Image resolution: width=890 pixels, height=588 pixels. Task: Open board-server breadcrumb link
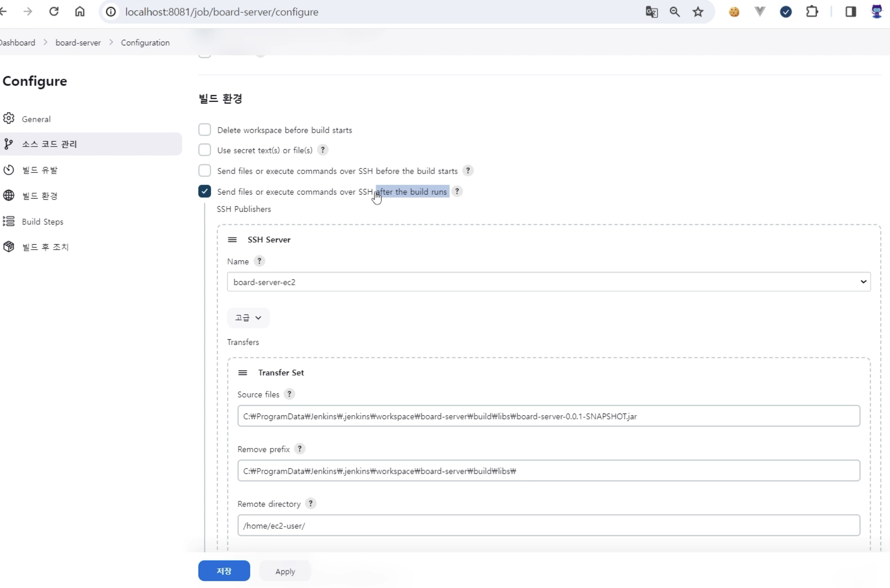pos(78,43)
